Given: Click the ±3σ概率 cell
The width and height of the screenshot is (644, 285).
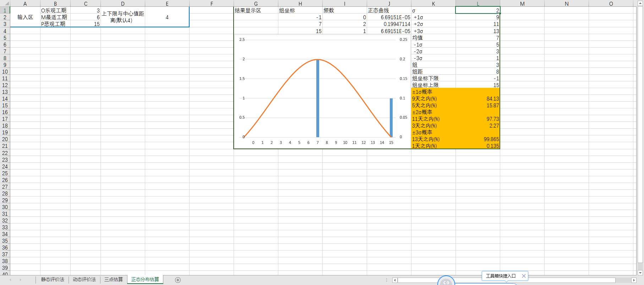Looking at the screenshot, I should point(433,132).
